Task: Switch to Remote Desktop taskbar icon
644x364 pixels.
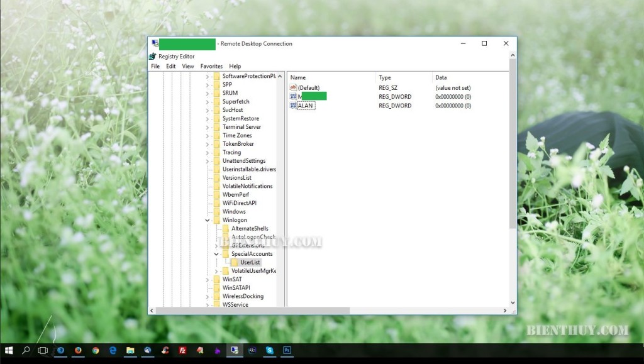Action: click(235, 350)
